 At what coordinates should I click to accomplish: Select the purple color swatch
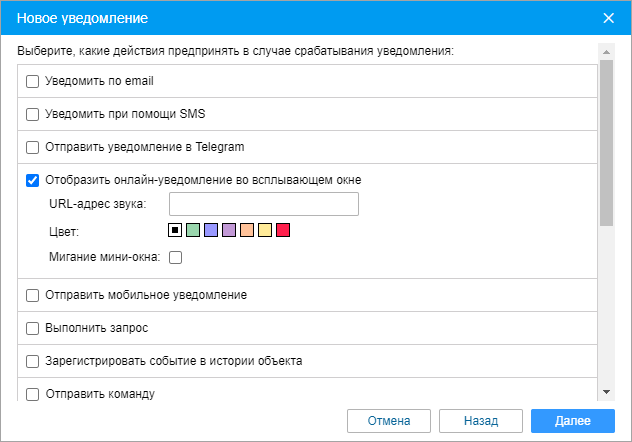tap(229, 231)
